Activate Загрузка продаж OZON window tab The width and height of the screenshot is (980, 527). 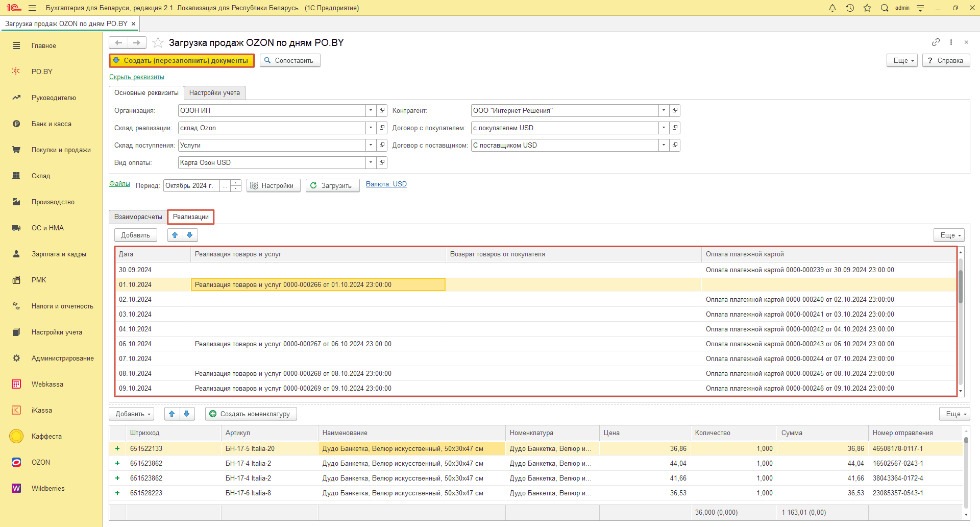[66, 23]
